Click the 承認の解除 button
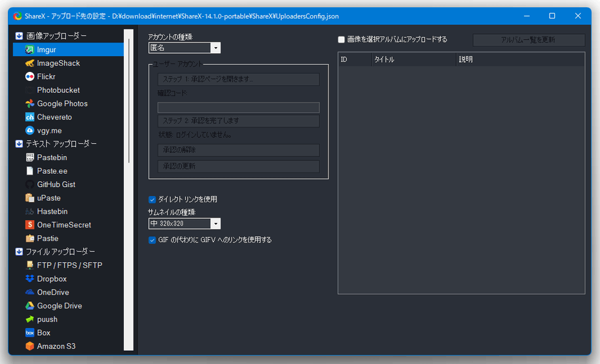Viewport: 600px width, 364px height. pos(238,150)
